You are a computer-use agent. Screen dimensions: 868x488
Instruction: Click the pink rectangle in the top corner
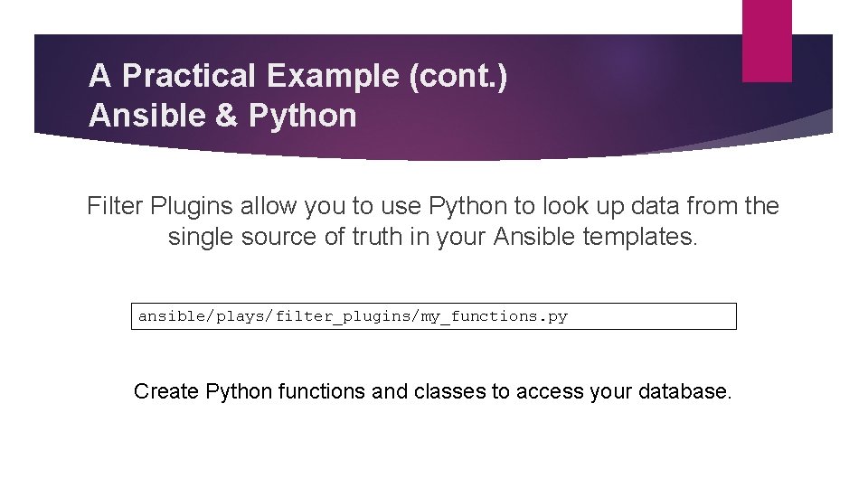pos(766,41)
